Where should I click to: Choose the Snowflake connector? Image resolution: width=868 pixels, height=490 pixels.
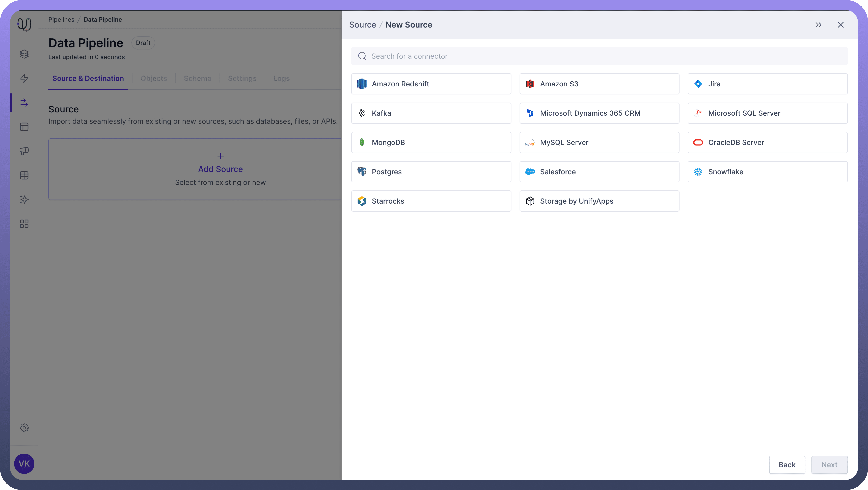click(767, 172)
